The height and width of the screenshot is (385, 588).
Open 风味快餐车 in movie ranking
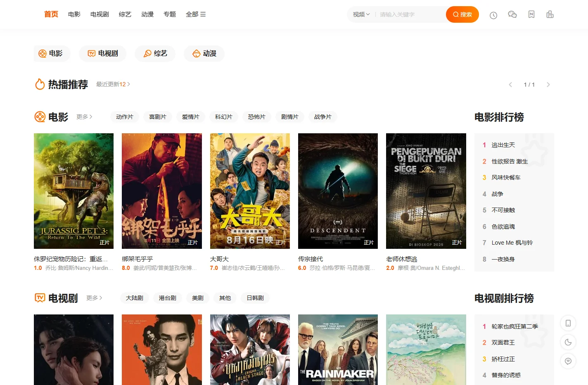(x=506, y=177)
